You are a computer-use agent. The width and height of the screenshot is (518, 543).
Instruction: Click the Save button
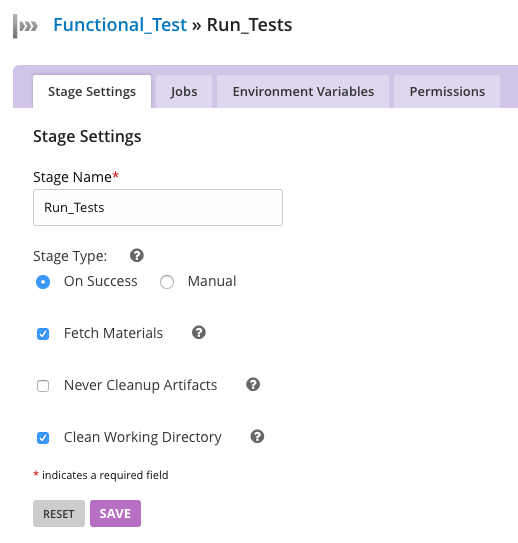[115, 513]
